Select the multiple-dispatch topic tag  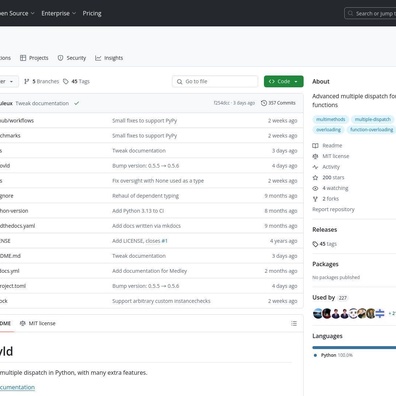(373, 119)
